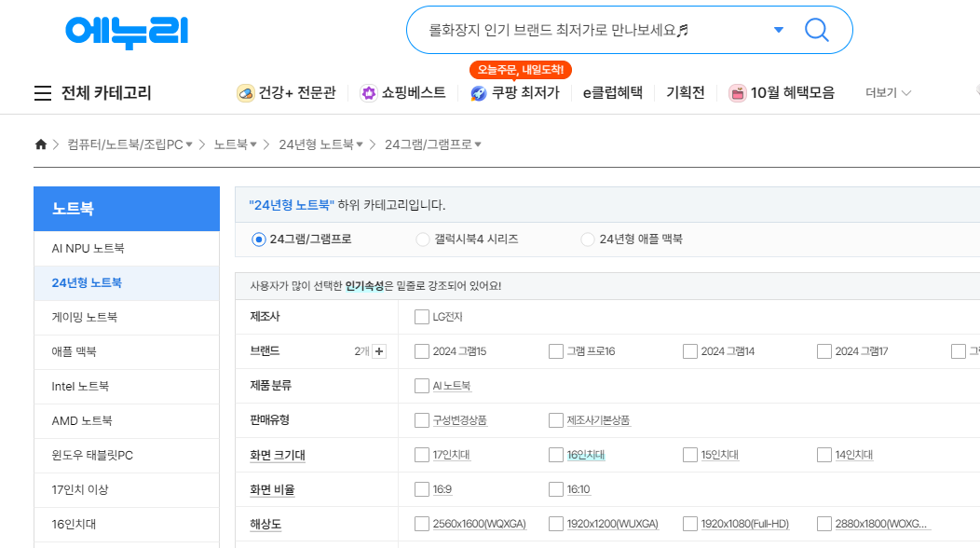980x548 pixels.
Task: Check the 16:9 aspect ratio checkbox
Action: (x=422, y=489)
